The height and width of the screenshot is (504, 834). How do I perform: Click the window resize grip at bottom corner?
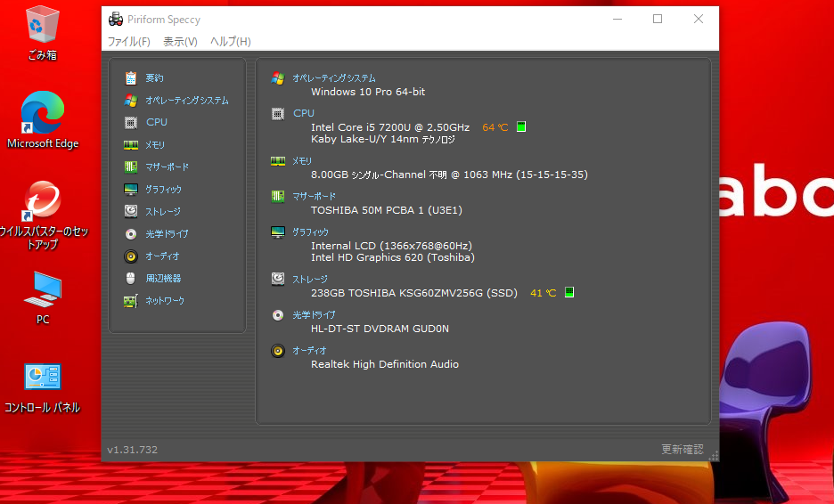714,456
